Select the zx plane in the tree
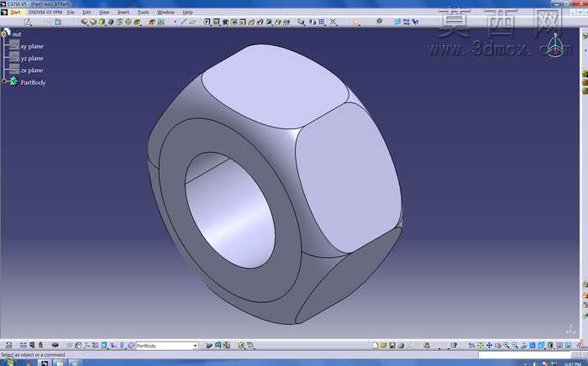 click(32, 71)
